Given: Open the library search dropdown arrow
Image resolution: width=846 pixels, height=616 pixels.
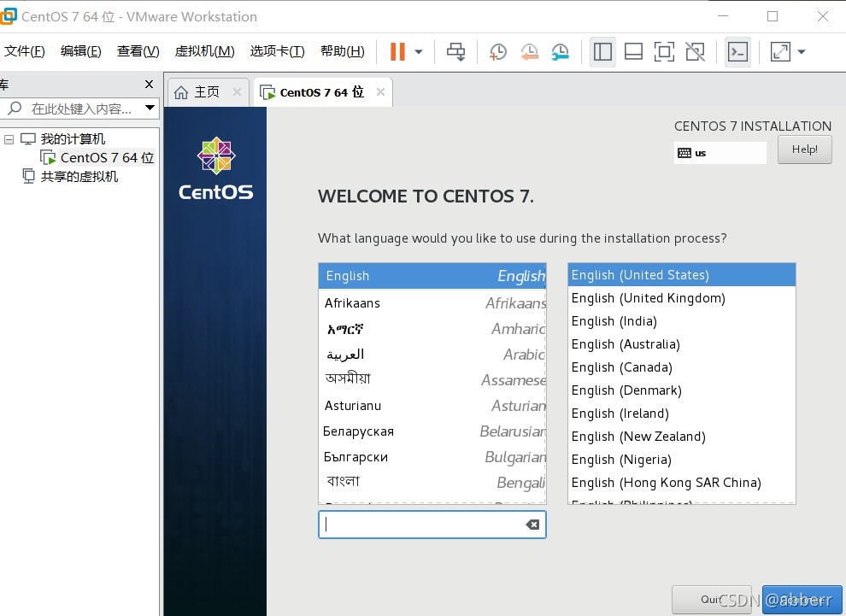Looking at the screenshot, I should (150, 108).
